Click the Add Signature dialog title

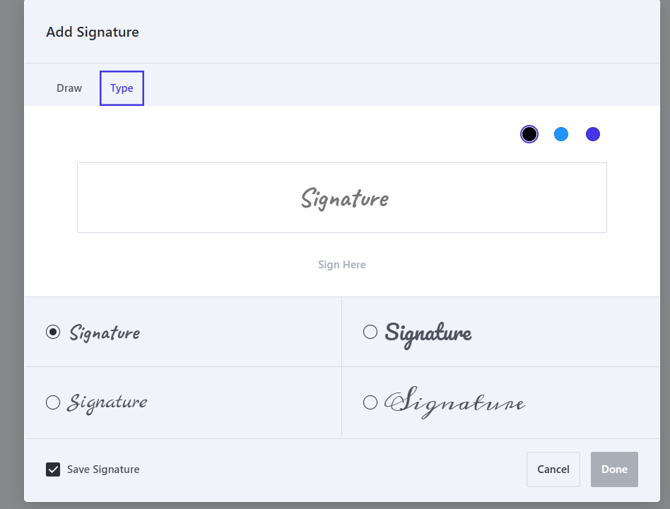pos(92,32)
